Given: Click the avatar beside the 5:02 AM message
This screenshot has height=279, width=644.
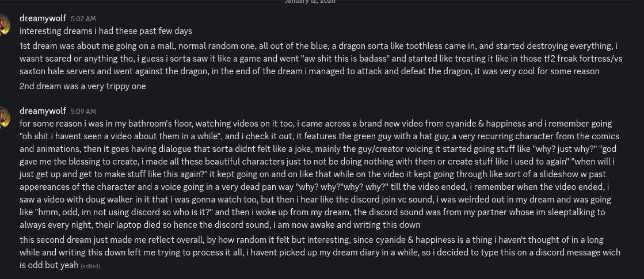Looking at the screenshot, I should pyautogui.click(x=3, y=25).
